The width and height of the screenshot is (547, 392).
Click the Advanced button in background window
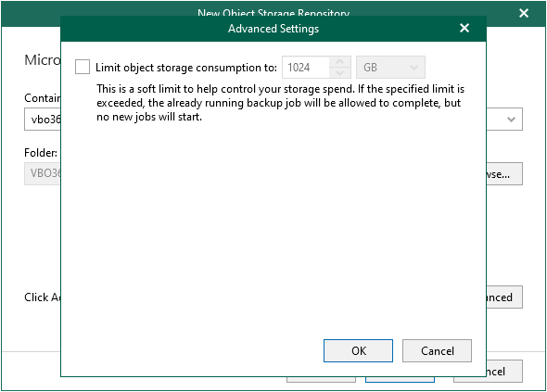pyautogui.click(x=504, y=297)
